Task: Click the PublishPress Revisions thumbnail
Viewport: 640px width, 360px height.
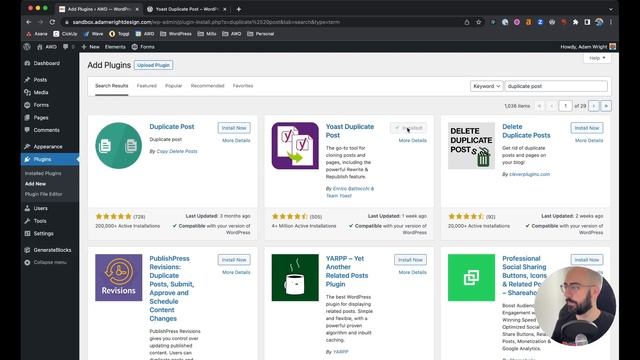Action: (x=119, y=278)
